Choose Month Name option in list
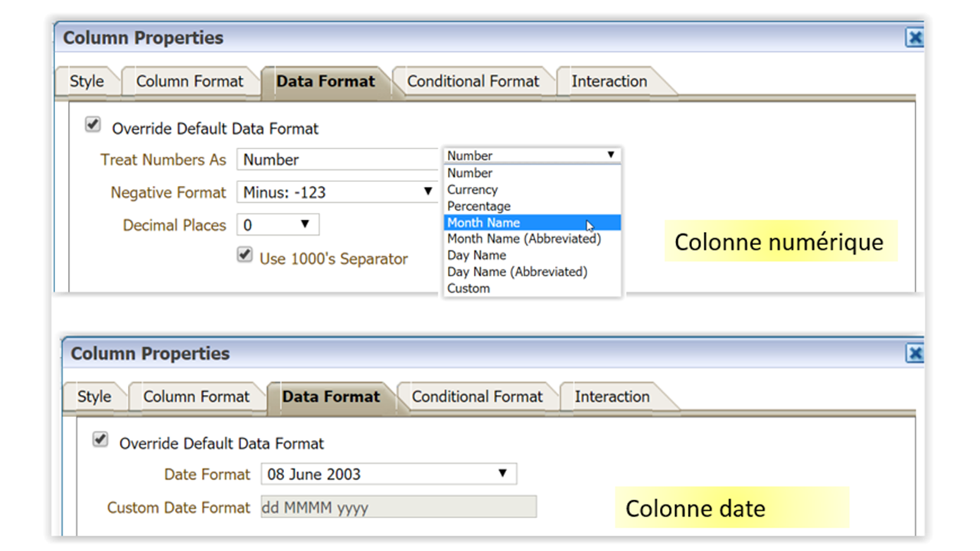The width and height of the screenshot is (980, 551). (x=533, y=223)
